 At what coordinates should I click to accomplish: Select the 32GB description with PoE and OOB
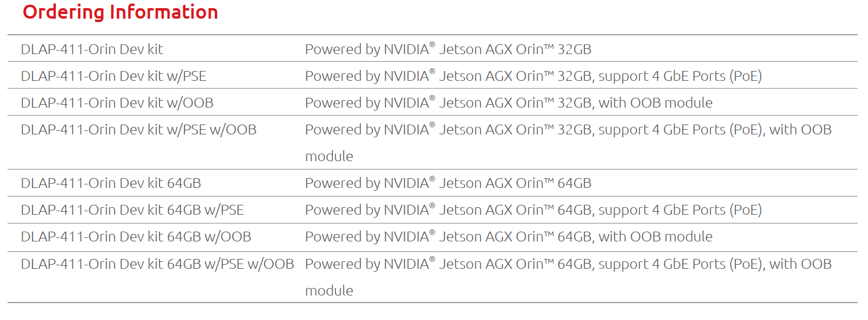point(568,130)
